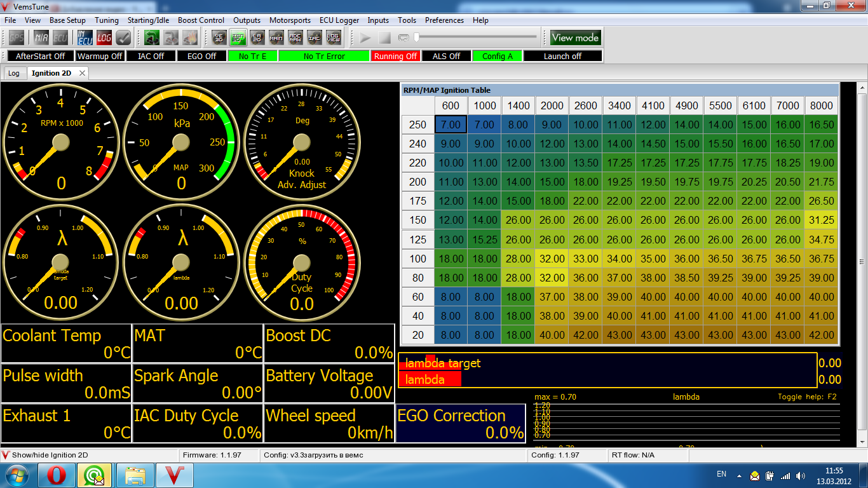Image resolution: width=868 pixels, height=488 pixels.
Task: Click the MAIN view toolbar icon
Action: point(276,37)
